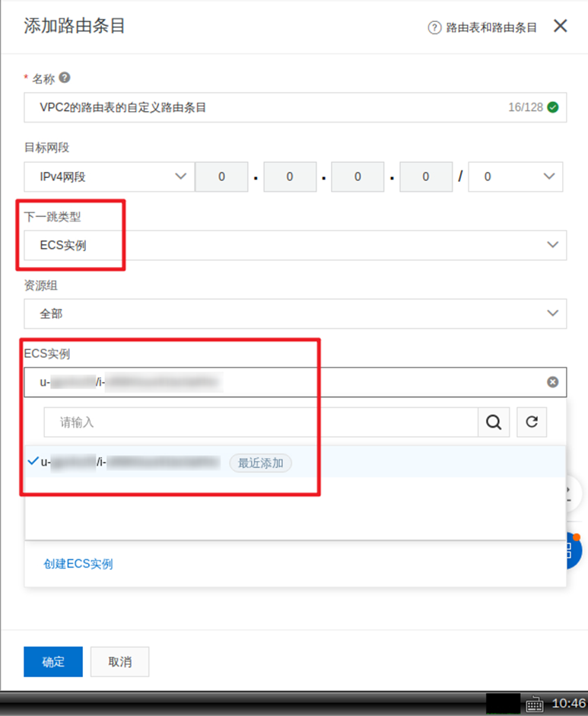Click the 10:46 taskbar clock
Screen dimensions: 588x716
[x=568, y=703]
